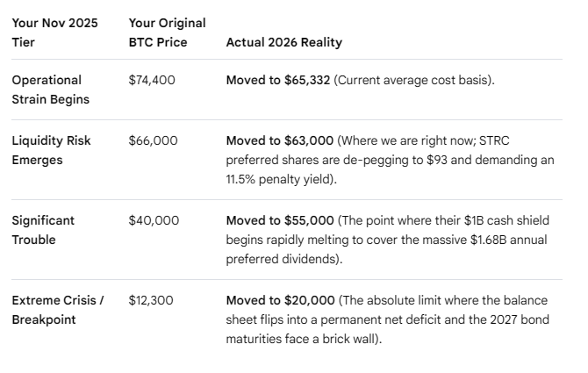Image resolution: width=588 pixels, height=373 pixels.
Task: Click the $66,000 price cell
Action: (x=153, y=141)
